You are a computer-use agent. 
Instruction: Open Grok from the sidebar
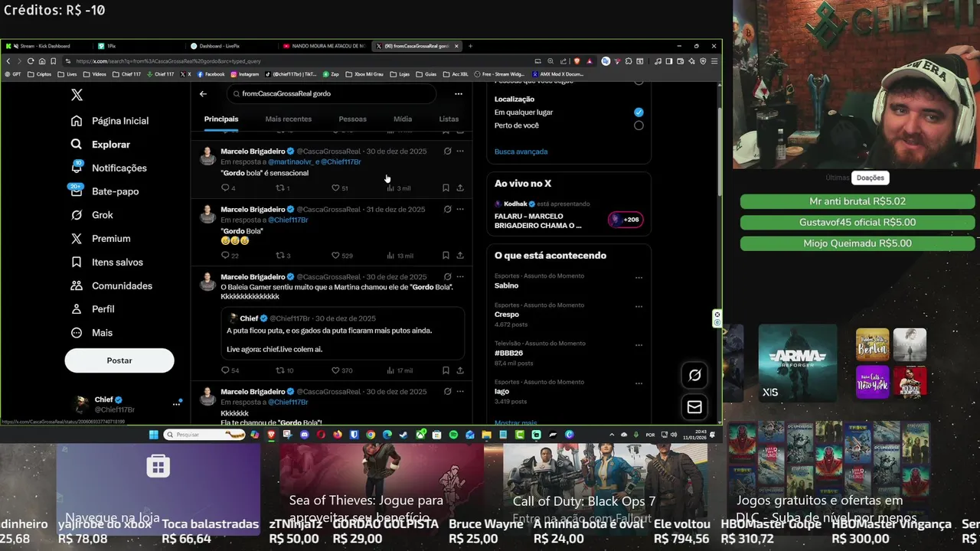point(92,215)
